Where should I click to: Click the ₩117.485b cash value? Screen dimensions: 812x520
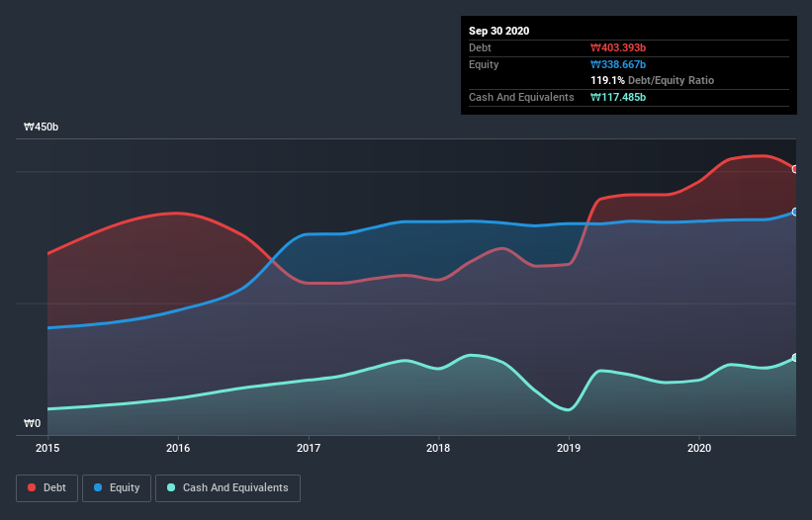(x=618, y=97)
